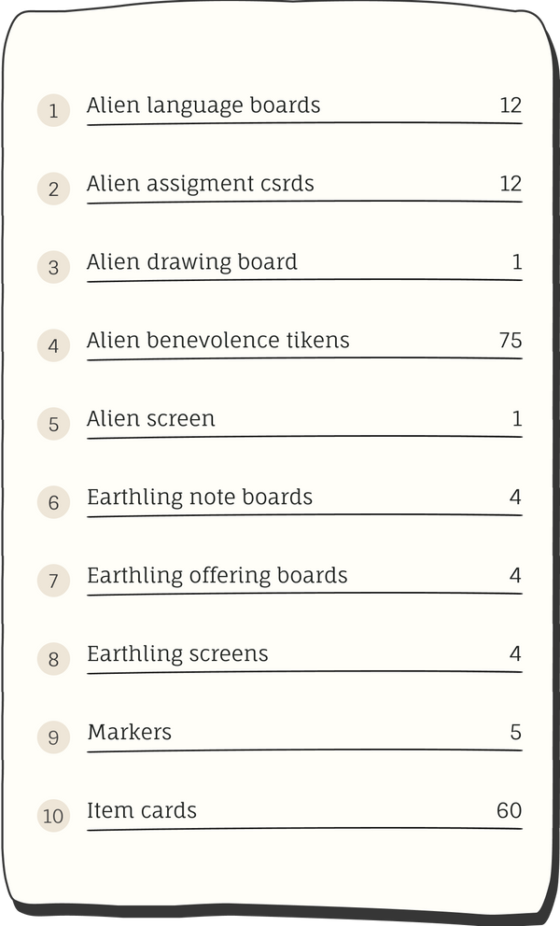Click the Earthling screens entry
This screenshot has height=926, width=560.
[x=177, y=654]
